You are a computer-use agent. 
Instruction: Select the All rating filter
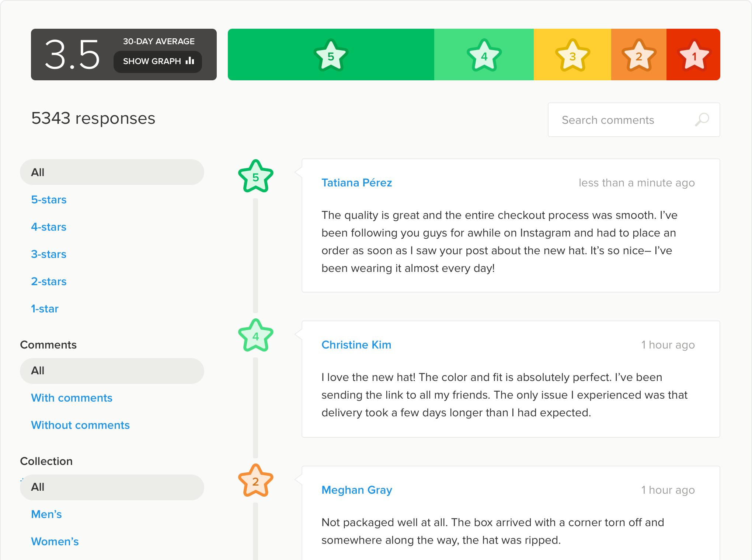pos(112,172)
